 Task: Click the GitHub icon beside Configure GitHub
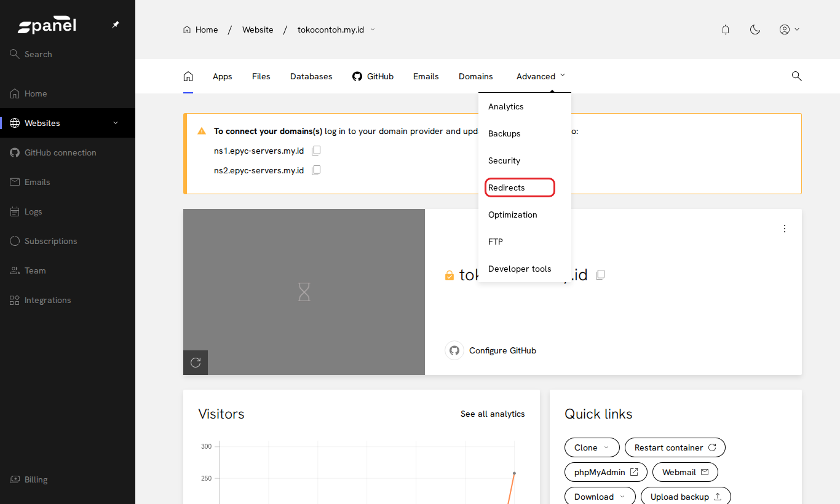pyautogui.click(x=454, y=350)
